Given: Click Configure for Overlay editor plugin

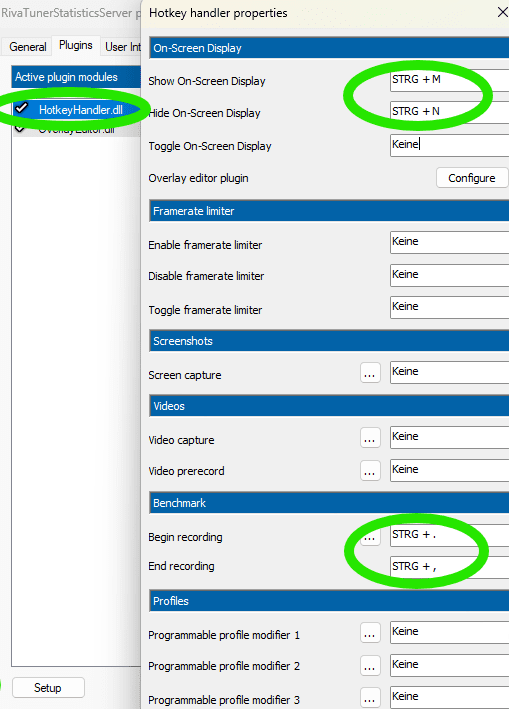Looking at the screenshot, I should tap(471, 178).
